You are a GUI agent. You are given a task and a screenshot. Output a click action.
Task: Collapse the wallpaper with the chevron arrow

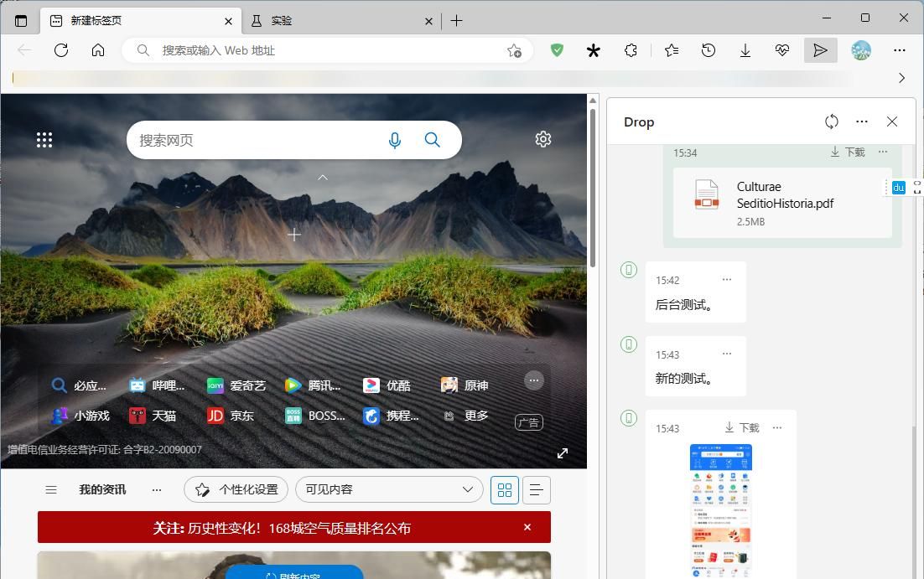322,177
